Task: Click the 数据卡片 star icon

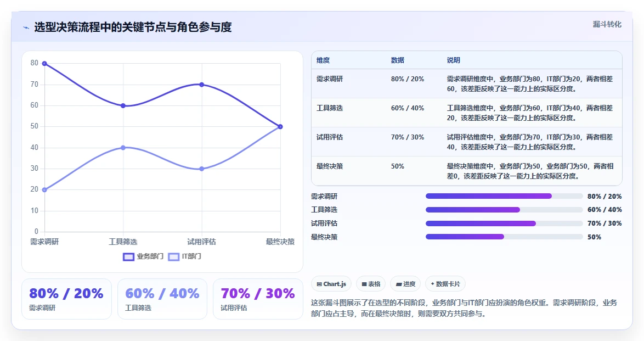Action: pos(432,284)
